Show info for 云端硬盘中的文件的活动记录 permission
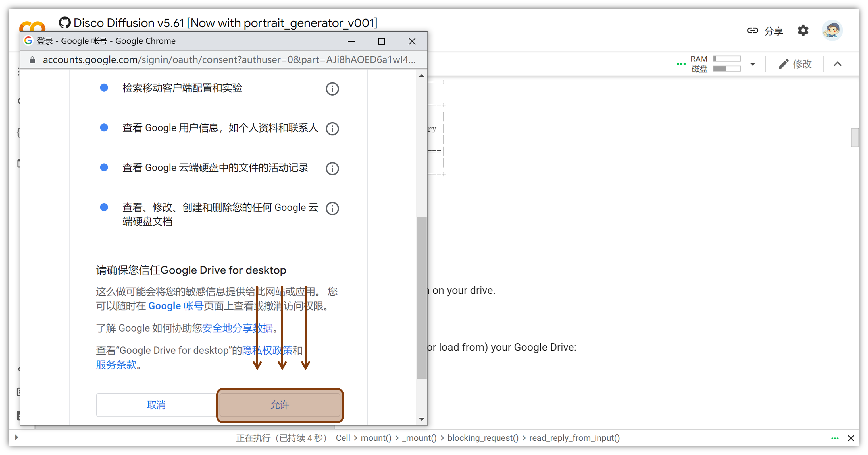Screen dimensions: 868x455 point(332,168)
